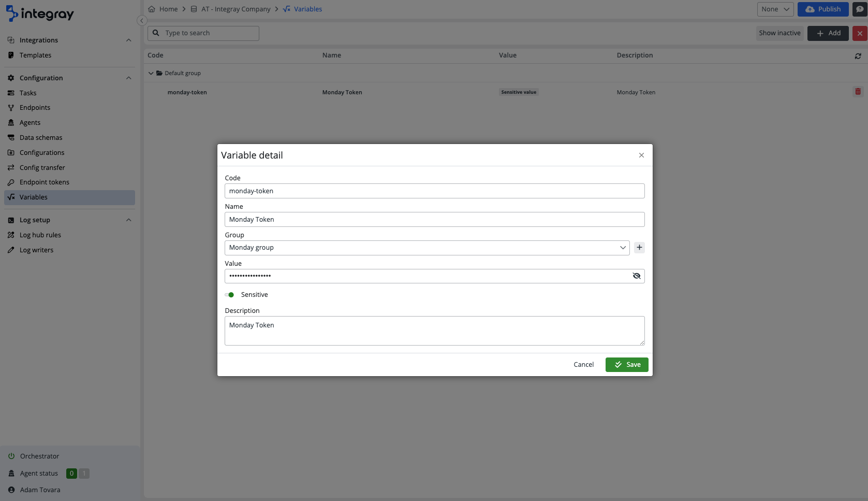Click the red close panel icon
Image resolution: width=868 pixels, height=501 pixels.
[860, 33]
